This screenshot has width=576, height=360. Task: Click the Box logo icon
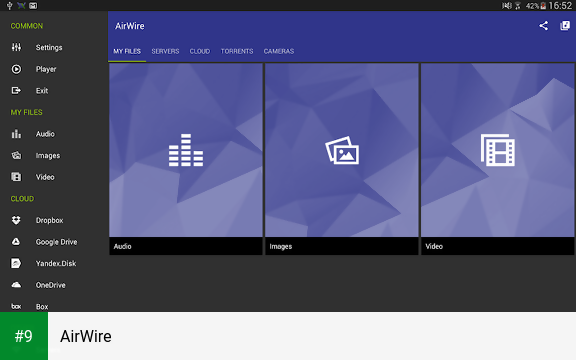tap(16, 306)
